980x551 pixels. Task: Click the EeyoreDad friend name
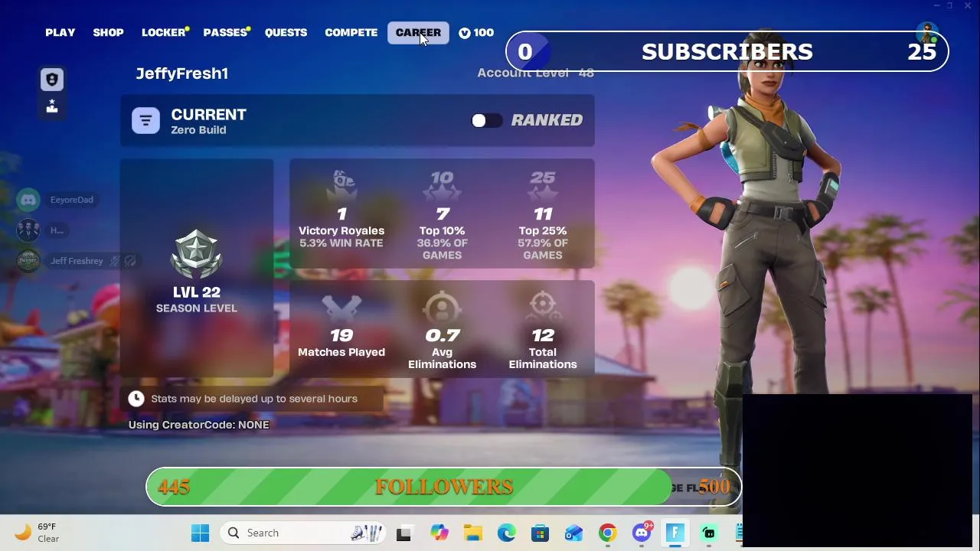click(x=72, y=200)
